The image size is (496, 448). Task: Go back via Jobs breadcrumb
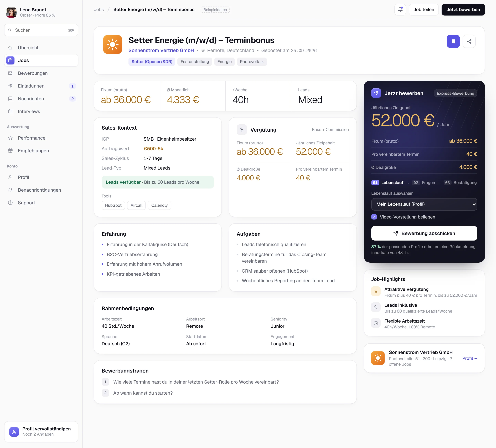coord(99,10)
